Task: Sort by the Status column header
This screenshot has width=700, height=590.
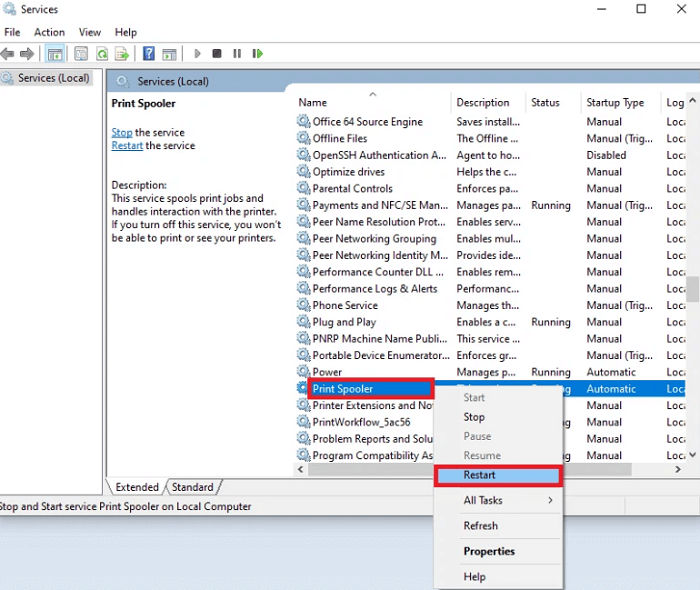Action: (554, 103)
